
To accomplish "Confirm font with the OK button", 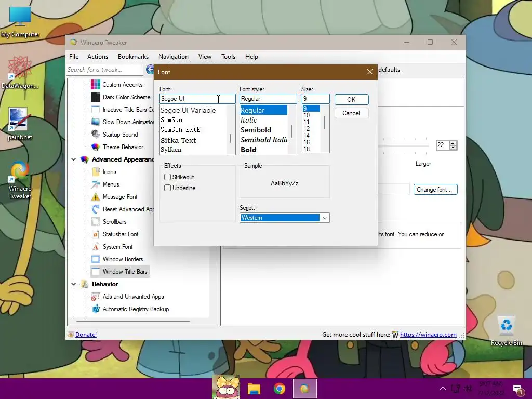I will tap(352, 99).
